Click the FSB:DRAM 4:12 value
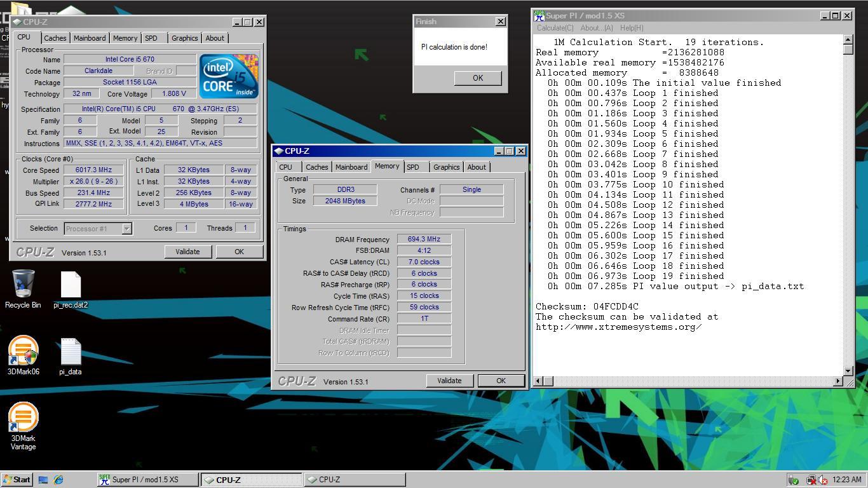 click(424, 250)
